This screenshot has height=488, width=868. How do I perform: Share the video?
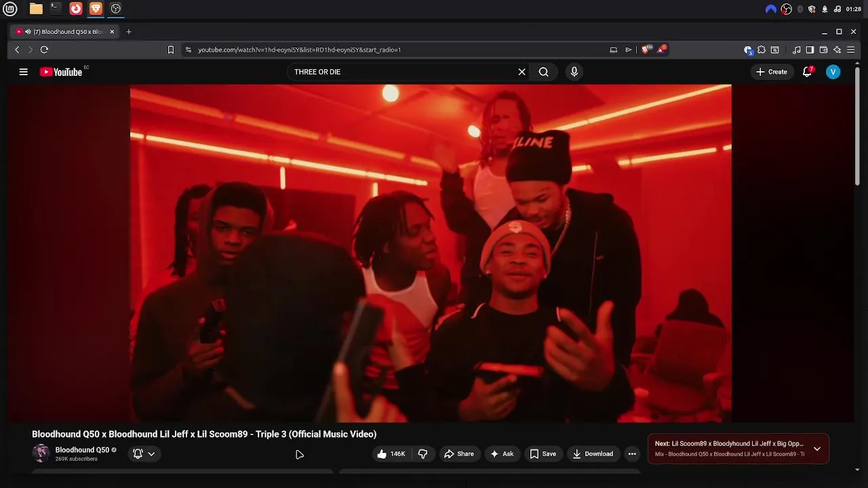pos(459,454)
